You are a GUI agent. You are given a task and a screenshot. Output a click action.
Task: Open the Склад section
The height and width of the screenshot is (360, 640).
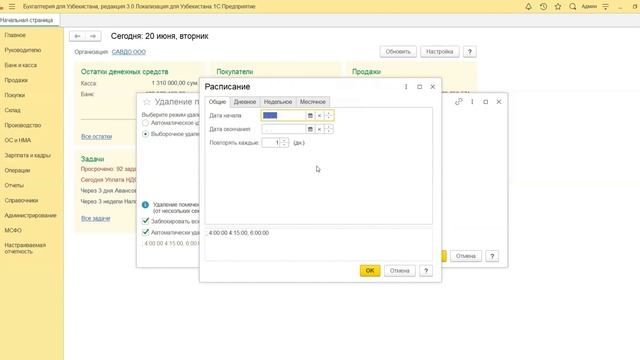tap(12, 110)
